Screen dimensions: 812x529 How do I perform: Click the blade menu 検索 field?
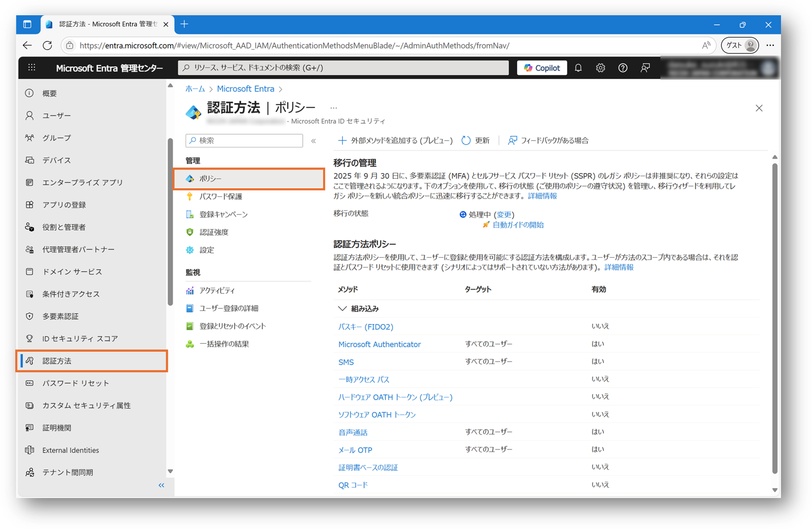244,141
